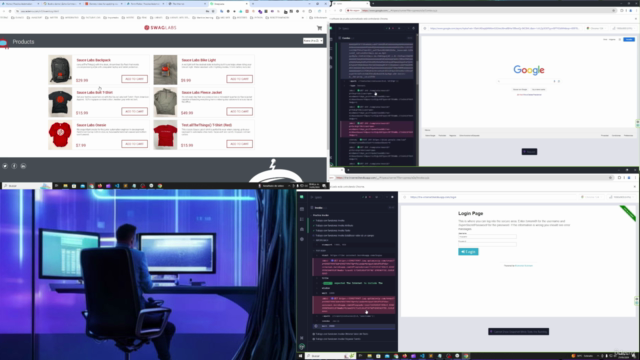The height and width of the screenshot is (360, 640).
Task: Open Chrome from the bottom-right taskbar
Action: 466,356
